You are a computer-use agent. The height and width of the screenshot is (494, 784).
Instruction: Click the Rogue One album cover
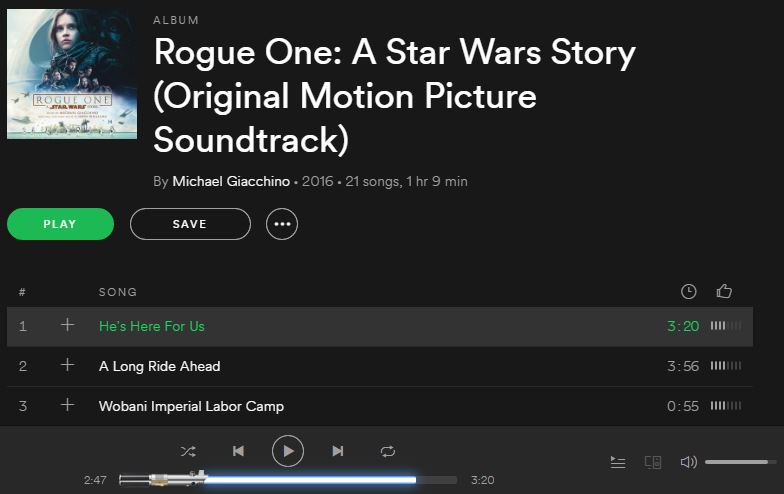click(72, 74)
